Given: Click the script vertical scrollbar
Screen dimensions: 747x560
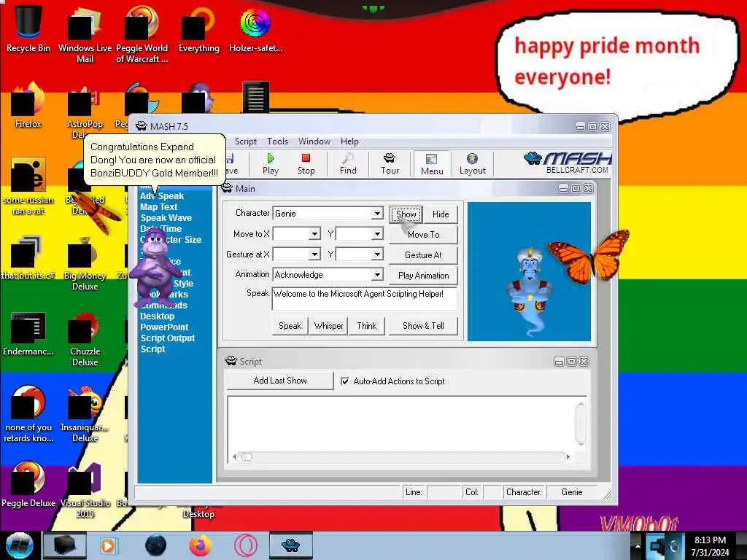Looking at the screenshot, I should click(x=580, y=424).
